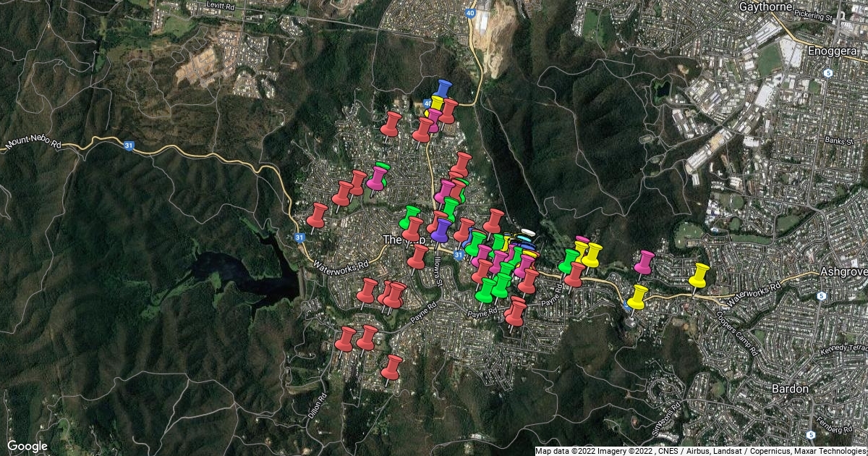Click the Mount Nebo Rd label
Screen dimensions: 868x456
[33, 142]
